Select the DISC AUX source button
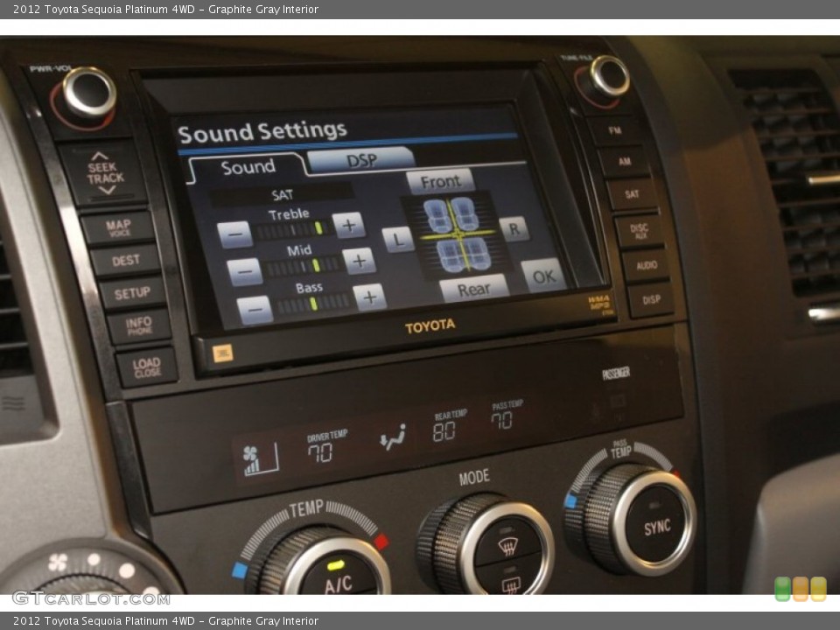 tap(639, 231)
